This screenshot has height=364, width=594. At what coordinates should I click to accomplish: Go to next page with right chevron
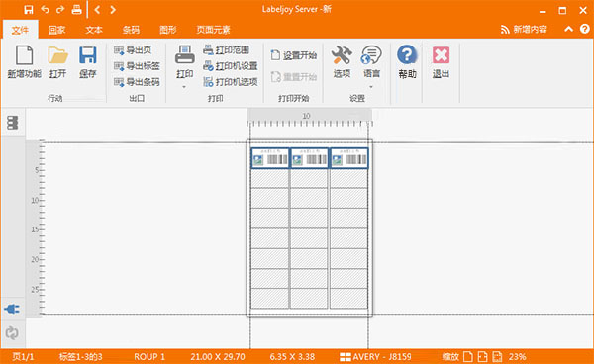coord(113,10)
